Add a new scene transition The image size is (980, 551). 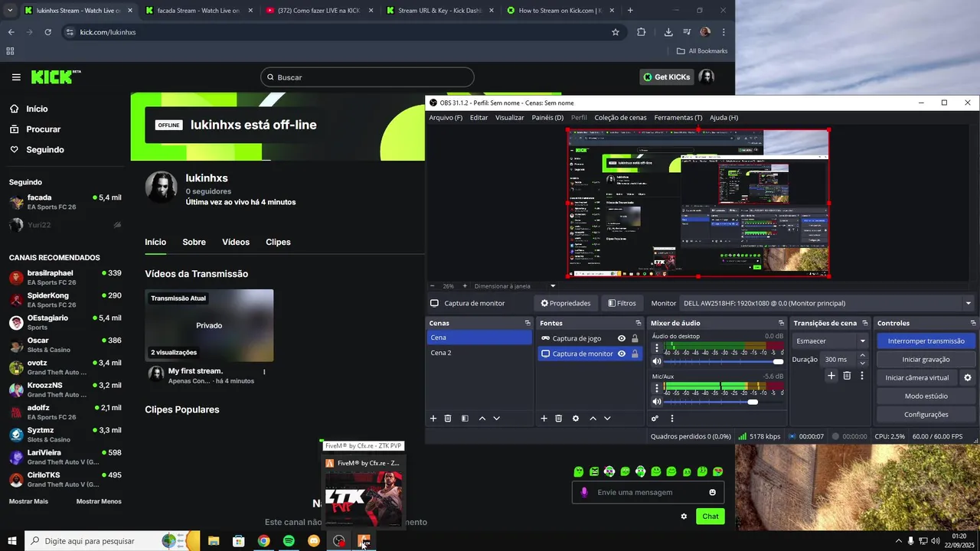tap(831, 376)
